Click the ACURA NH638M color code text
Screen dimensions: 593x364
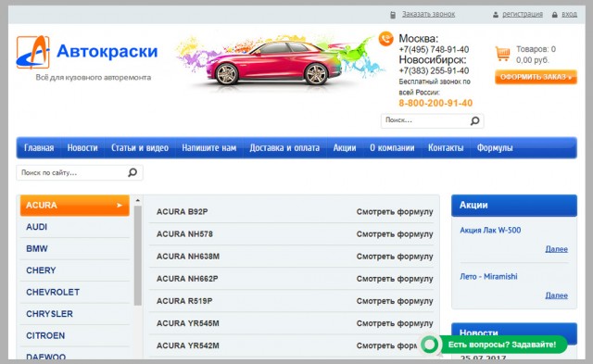pyautogui.click(x=188, y=257)
